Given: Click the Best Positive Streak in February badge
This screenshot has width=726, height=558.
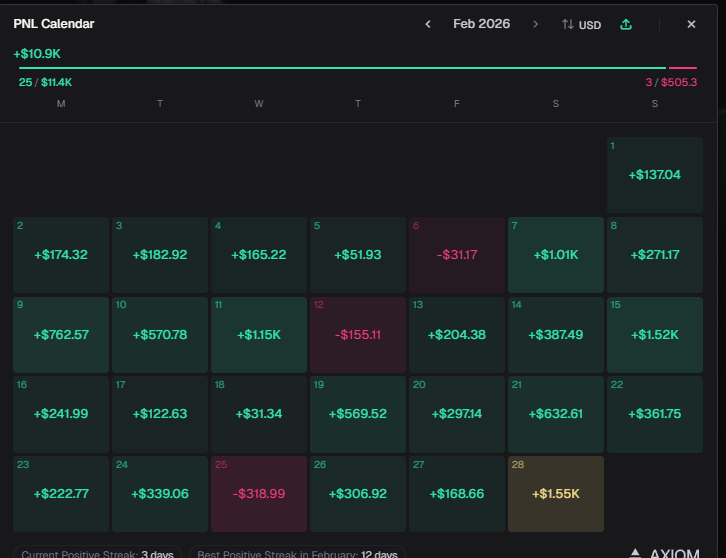Looking at the screenshot, I should point(297,553).
